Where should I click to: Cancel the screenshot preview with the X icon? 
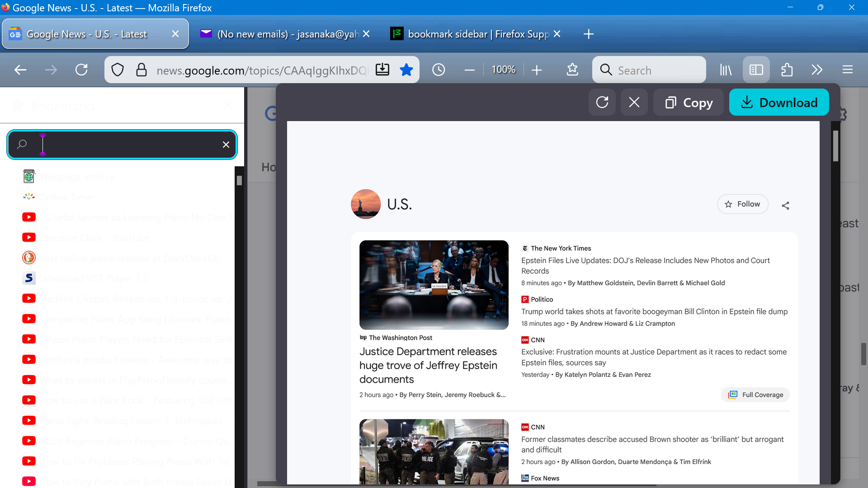634,103
